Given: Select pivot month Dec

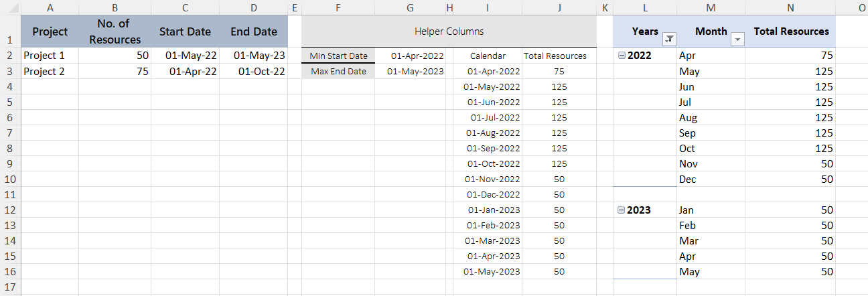Looking at the screenshot, I should pos(711,179).
